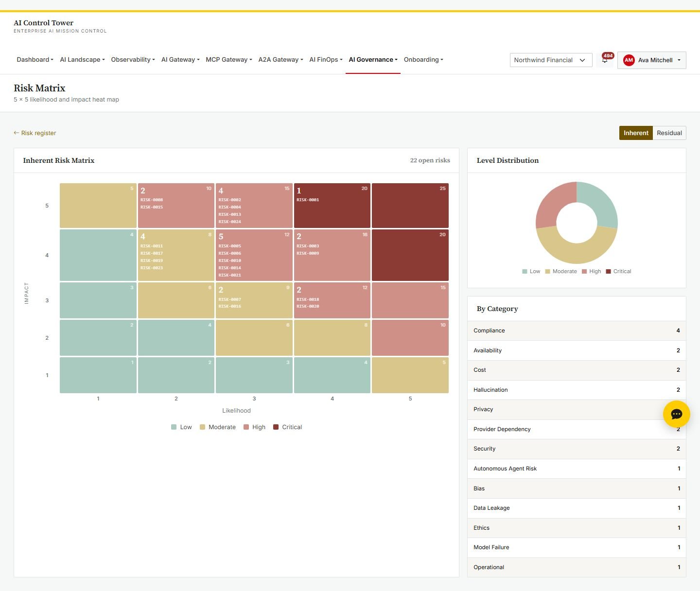This screenshot has width=700, height=591.
Task: Open the AI FinOps menu
Action: coord(326,60)
